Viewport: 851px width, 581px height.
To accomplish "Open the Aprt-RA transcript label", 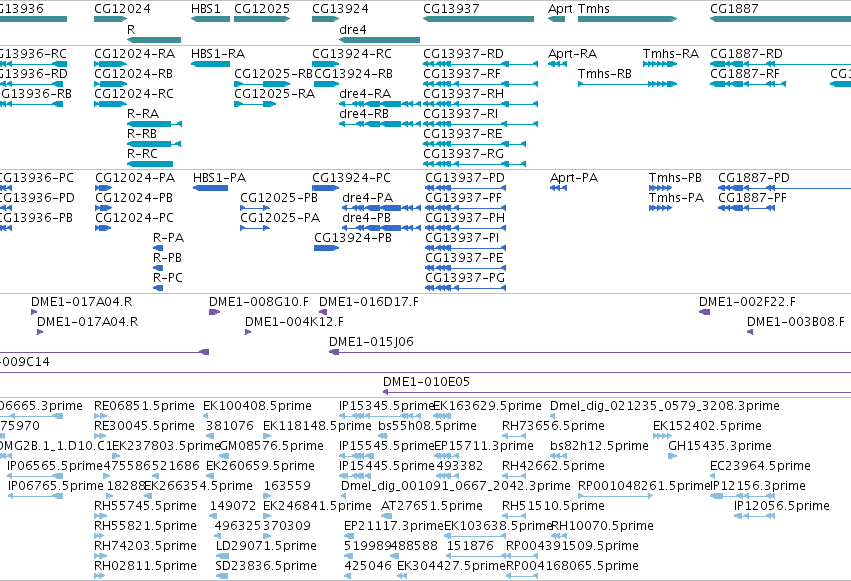I will (x=573, y=54).
